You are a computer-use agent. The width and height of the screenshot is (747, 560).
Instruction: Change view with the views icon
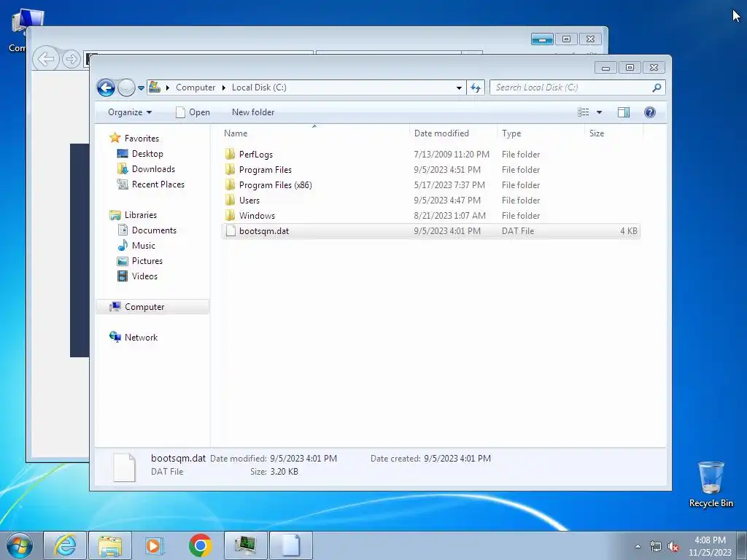pyautogui.click(x=583, y=112)
